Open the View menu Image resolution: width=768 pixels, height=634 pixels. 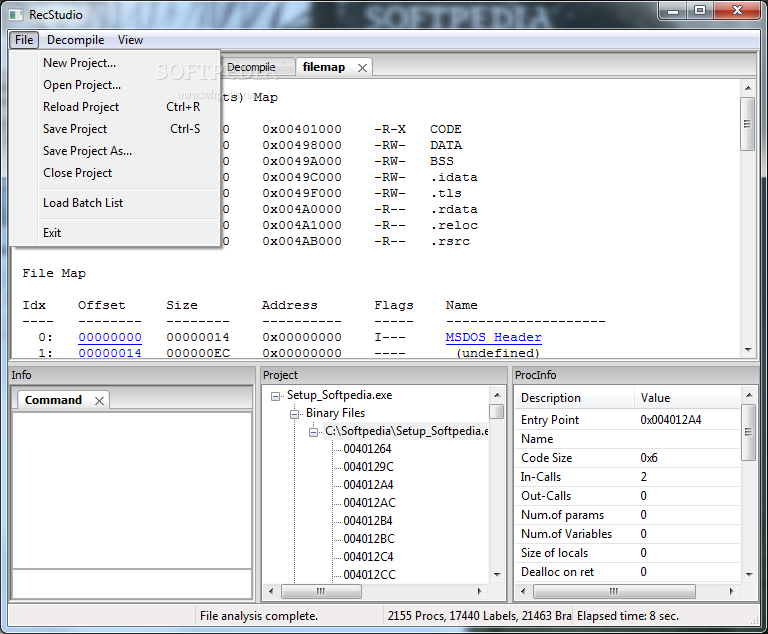click(130, 40)
